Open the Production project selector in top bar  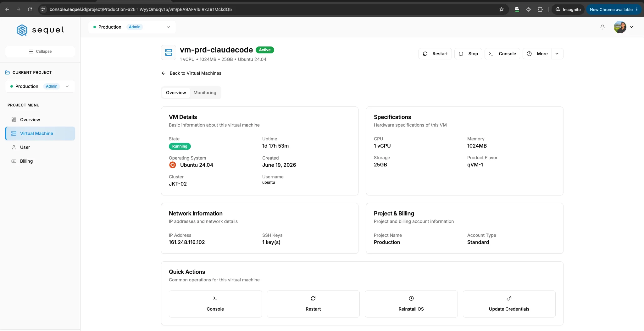point(132,27)
